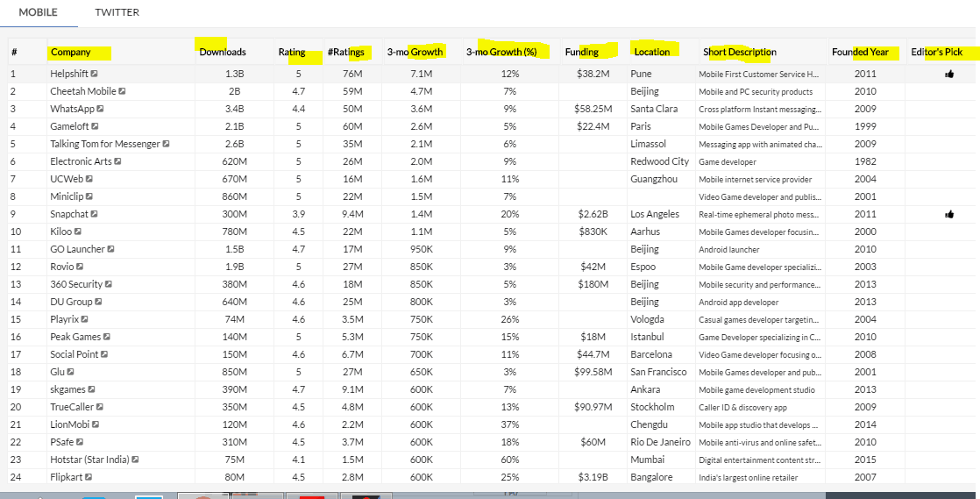Open the skgames external link icon
Screen dimensions: 980x499
pyautogui.click(x=91, y=389)
